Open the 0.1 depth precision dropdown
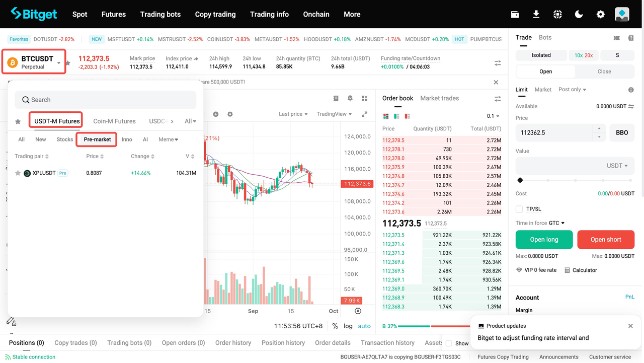This screenshot has width=644, height=363. [x=491, y=115]
